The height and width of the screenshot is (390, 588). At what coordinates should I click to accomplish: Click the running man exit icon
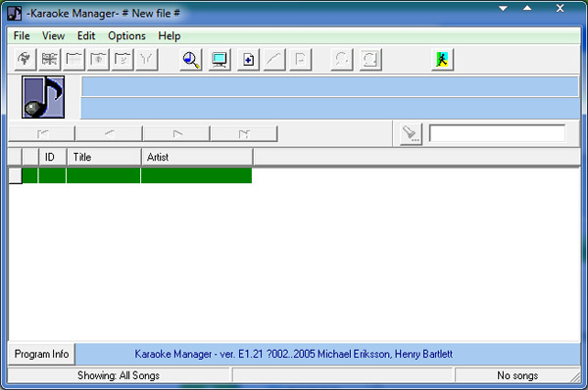pos(443,59)
